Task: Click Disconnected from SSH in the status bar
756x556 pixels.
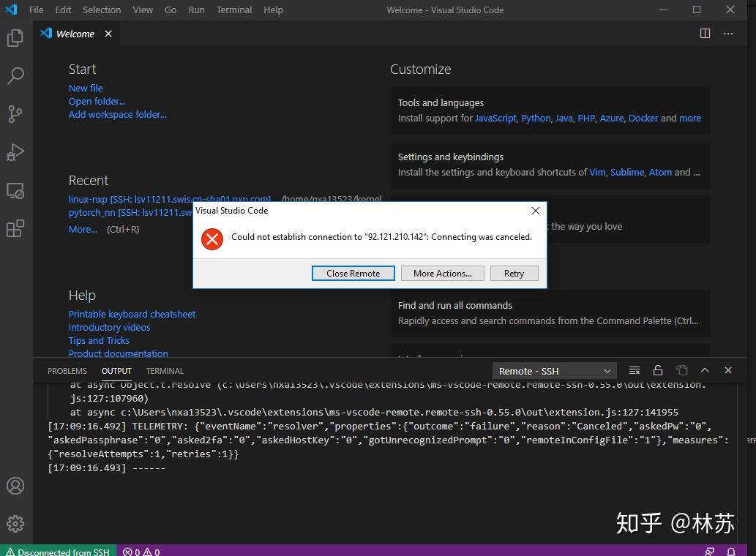Action: click(58, 551)
